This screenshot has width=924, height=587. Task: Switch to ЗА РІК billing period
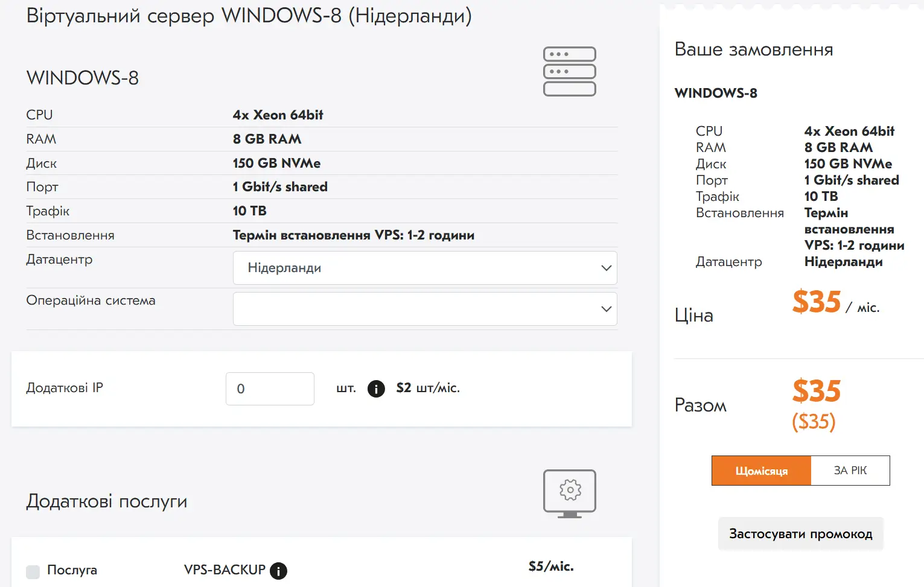point(850,471)
